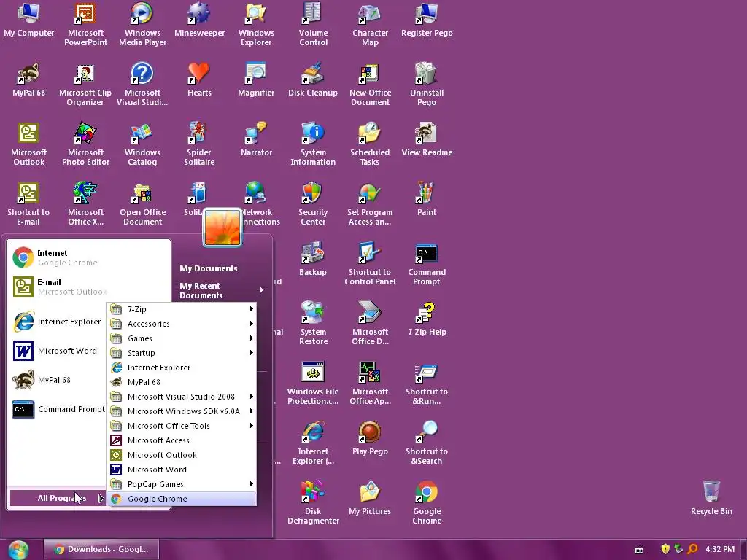Expand Microsoft Visual Studio 2008 submenu
This screenshot has width=747, height=560.
(182, 397)
